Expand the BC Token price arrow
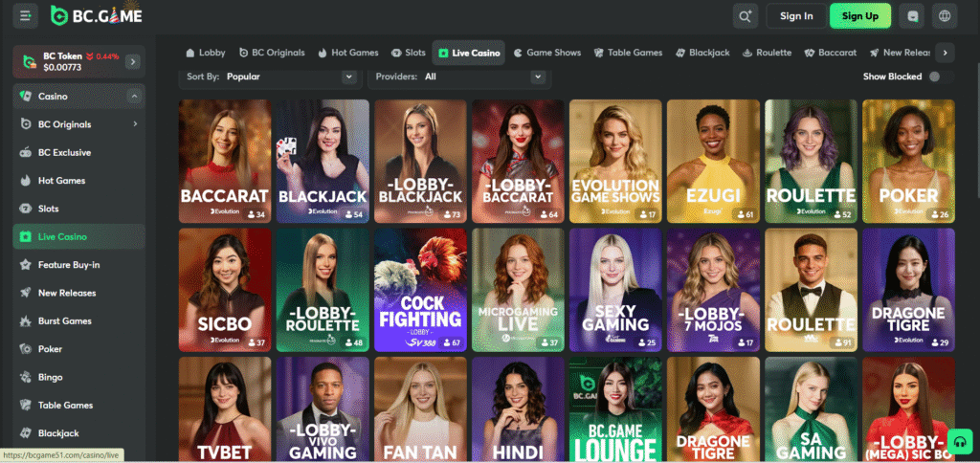 (x=133, y=62)
